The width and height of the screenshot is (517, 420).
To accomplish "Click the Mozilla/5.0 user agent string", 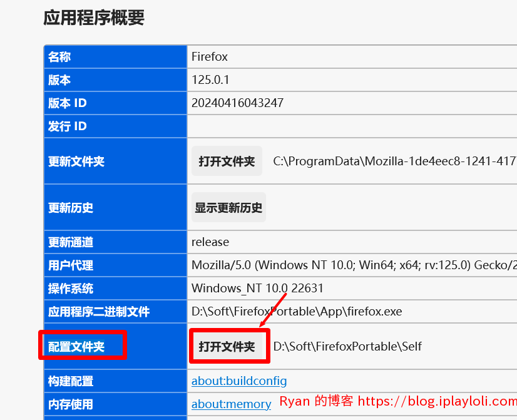I will click(x=354, y=265).
